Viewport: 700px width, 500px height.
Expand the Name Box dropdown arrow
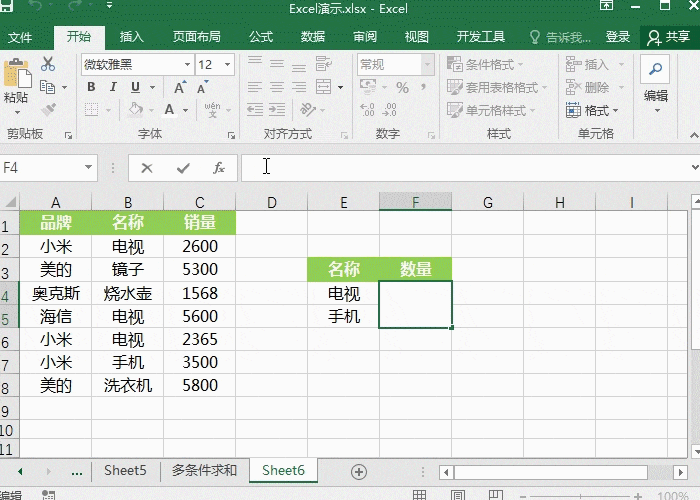point(88,167)
